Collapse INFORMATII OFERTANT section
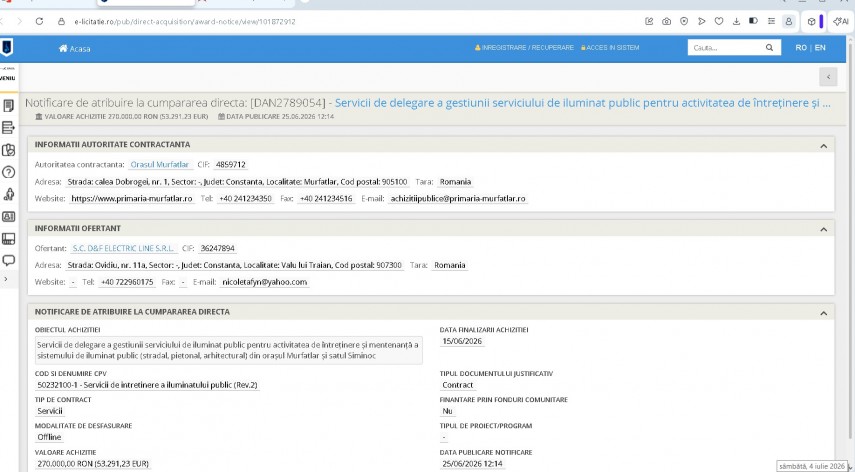 [x=823, y=229]
